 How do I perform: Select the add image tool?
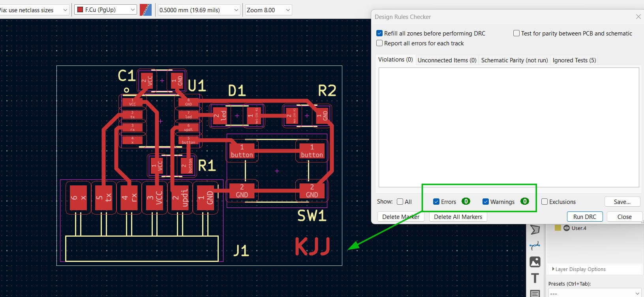[535, 262]
